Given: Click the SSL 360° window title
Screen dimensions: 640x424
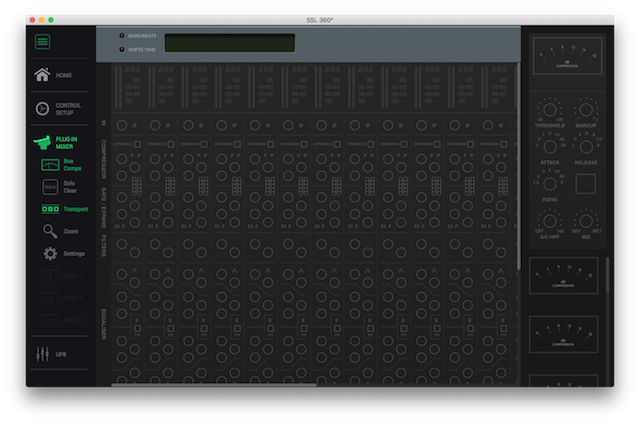Looking at the screenshot, I should (320, 20).
